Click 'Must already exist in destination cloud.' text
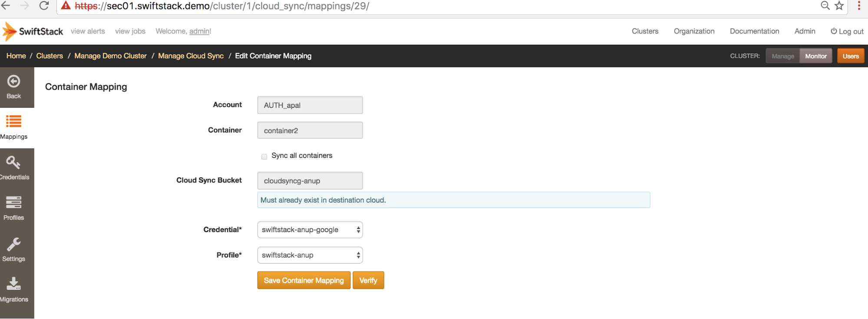Viewport: 868px width, 319px height. [323, 200]
